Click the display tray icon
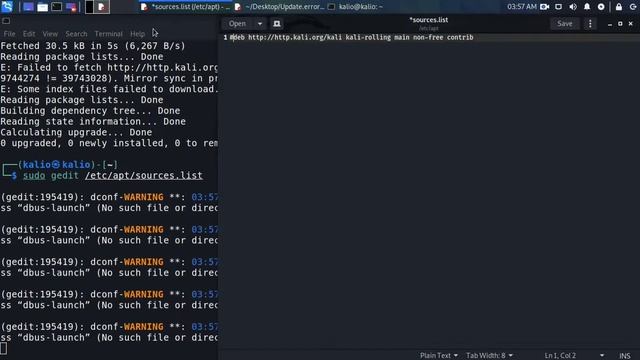The width and height of the screenshot is (640, 360). [558, 7]
